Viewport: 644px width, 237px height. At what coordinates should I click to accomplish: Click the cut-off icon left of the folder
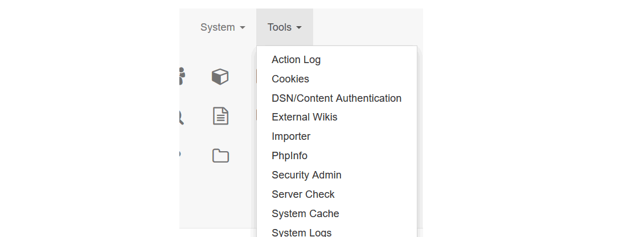[x=180, y=154]
